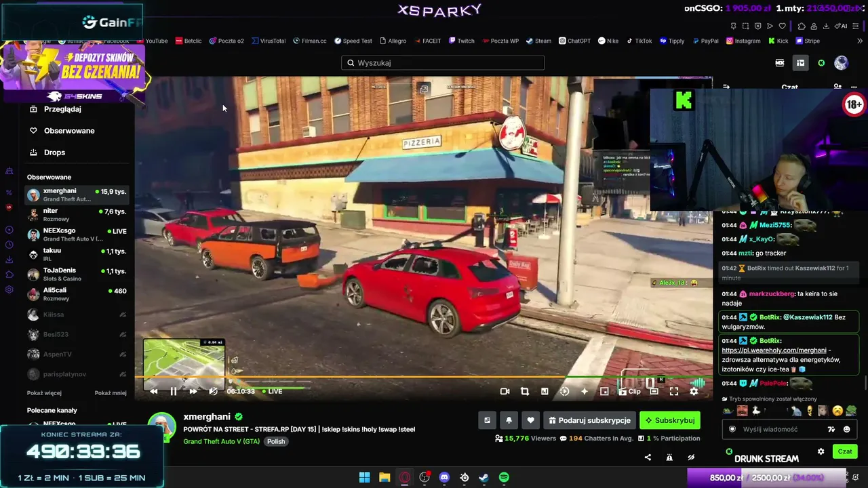The image size is (868, 488).
Task: Select takuu channel in sidebar
Action: click(x=77, y=254)
